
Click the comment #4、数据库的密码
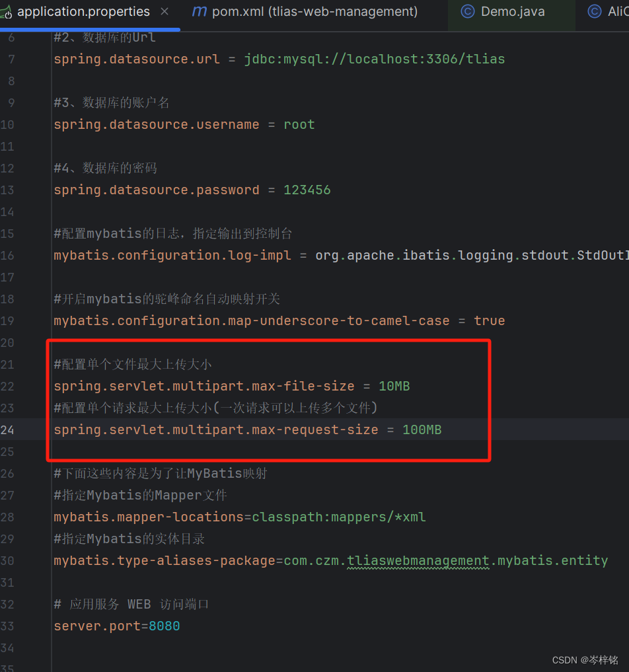pos(106,168)
